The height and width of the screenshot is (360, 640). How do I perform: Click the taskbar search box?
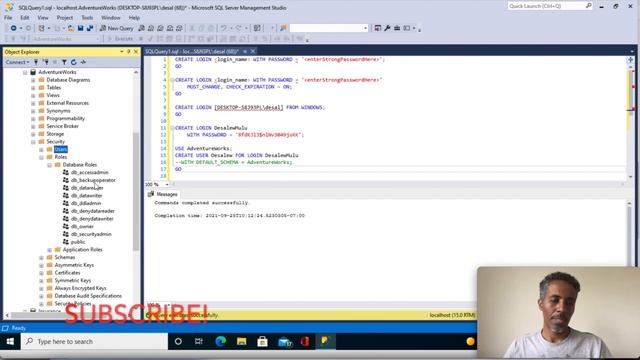(94, 342)
